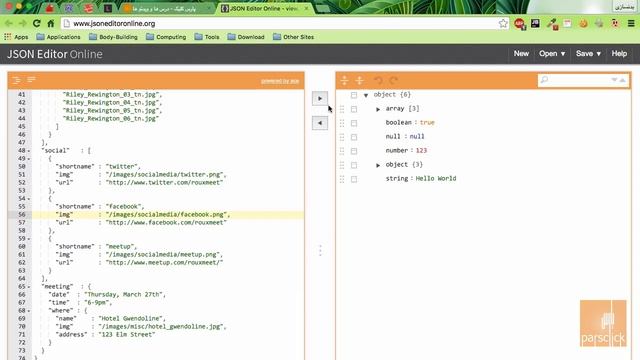640x360 pixels.
Task: Go back with the browser back arrow
Action: coord(9,23)
